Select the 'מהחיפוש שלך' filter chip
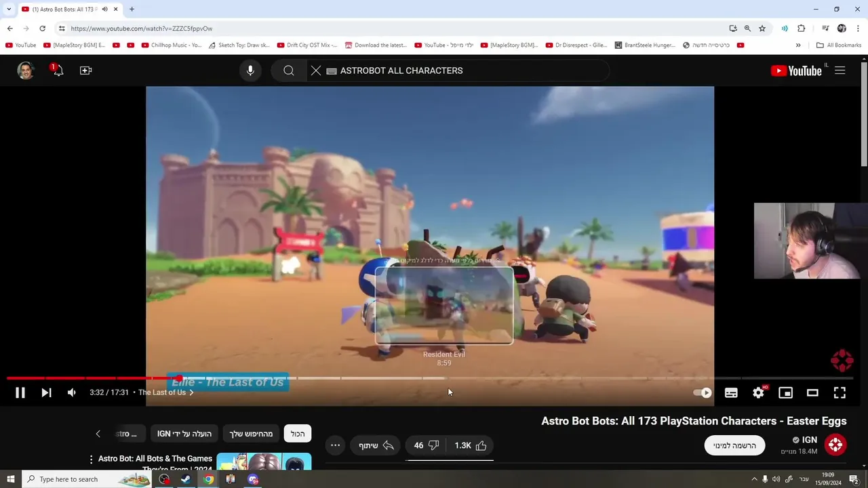 point(251,434)
